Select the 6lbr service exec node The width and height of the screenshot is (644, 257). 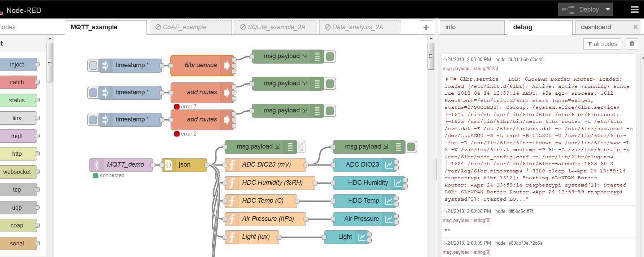coord(202,65)
